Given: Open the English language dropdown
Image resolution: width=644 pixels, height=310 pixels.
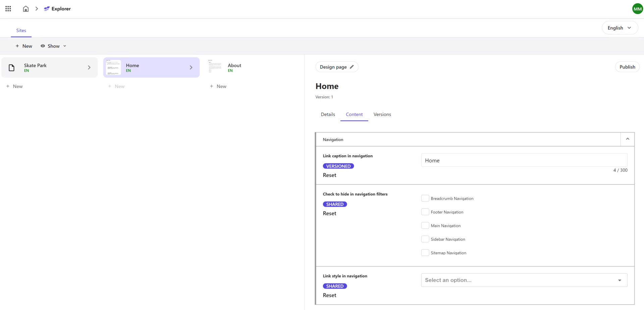Looking at the screenshot, I should tap(619, 28).
